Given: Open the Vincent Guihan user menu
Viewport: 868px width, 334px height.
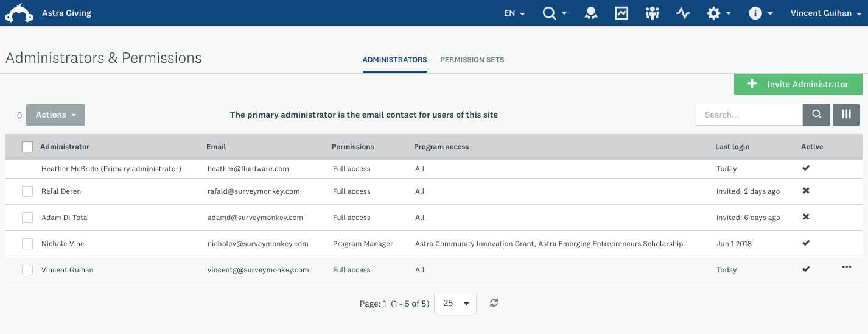Looking at the screenshot, I should coord(825,13).
